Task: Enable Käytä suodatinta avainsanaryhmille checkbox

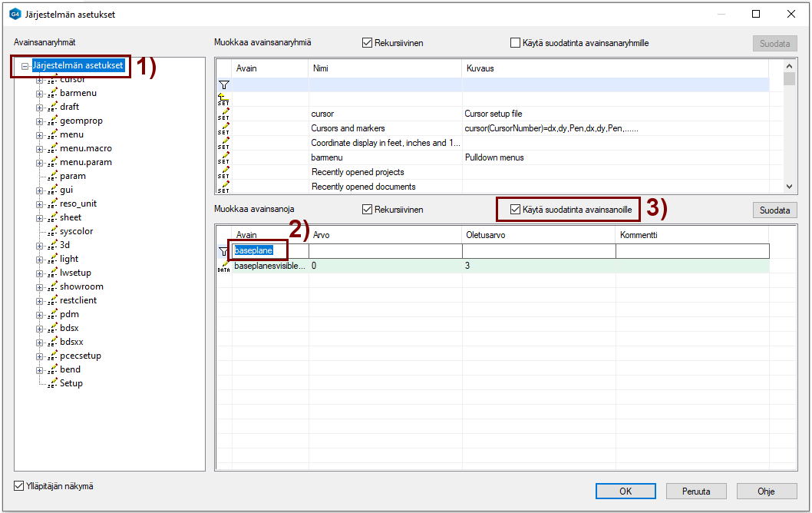Action: 516,43
